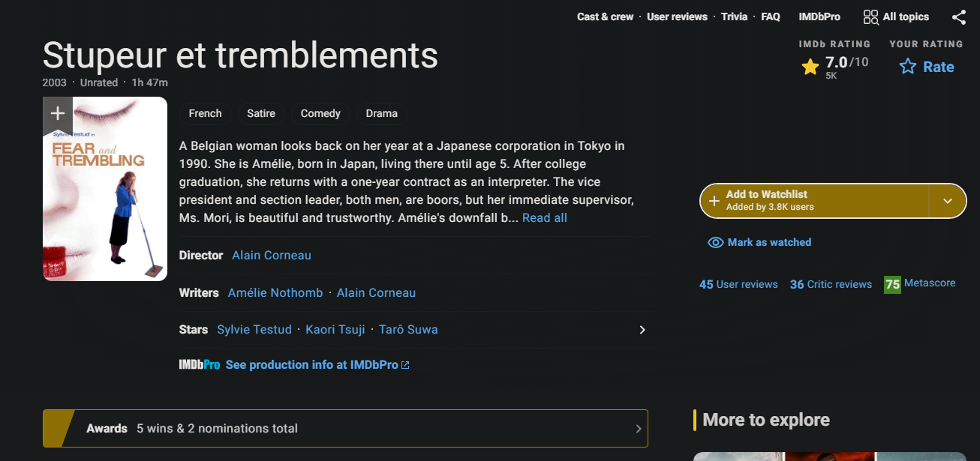Open All topics menu
The width and height of the screenshot is (980, 461).
click(896, 16)
